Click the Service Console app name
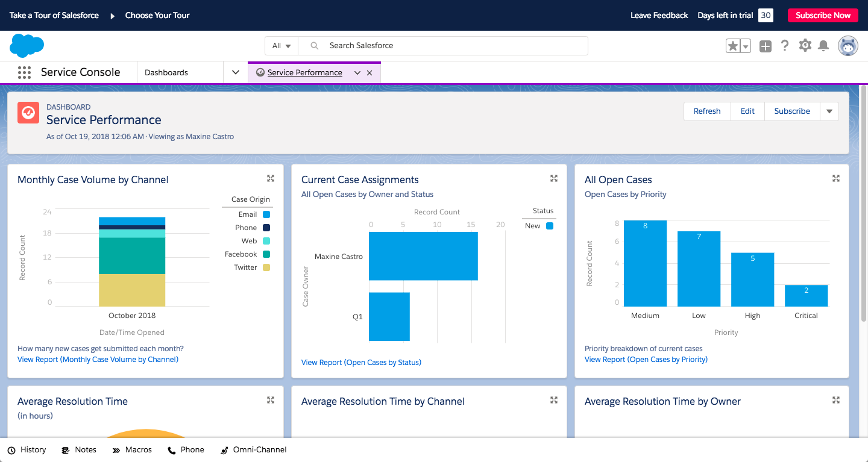The height and width of the screenshot is (462, 868). 80,72
